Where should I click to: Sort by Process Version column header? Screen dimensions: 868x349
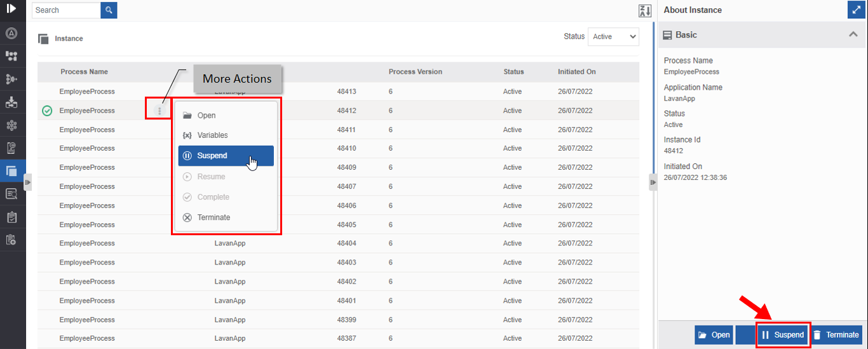416,72
